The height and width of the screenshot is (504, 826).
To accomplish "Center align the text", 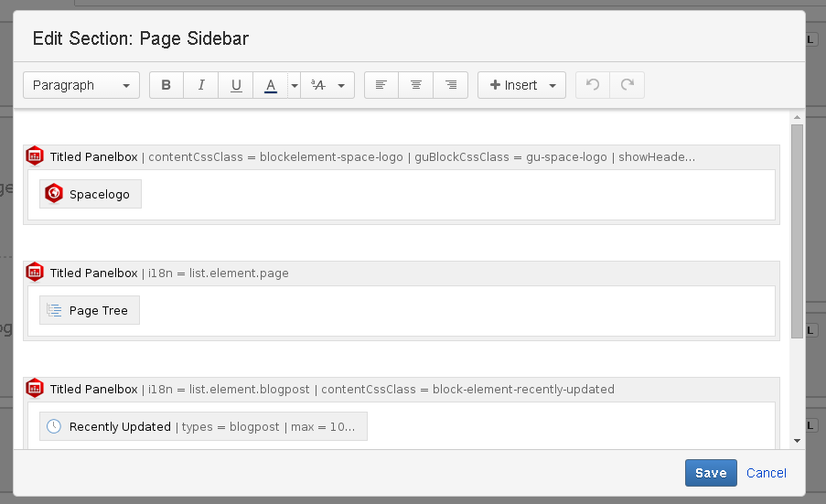I will [x=416, y=85].
